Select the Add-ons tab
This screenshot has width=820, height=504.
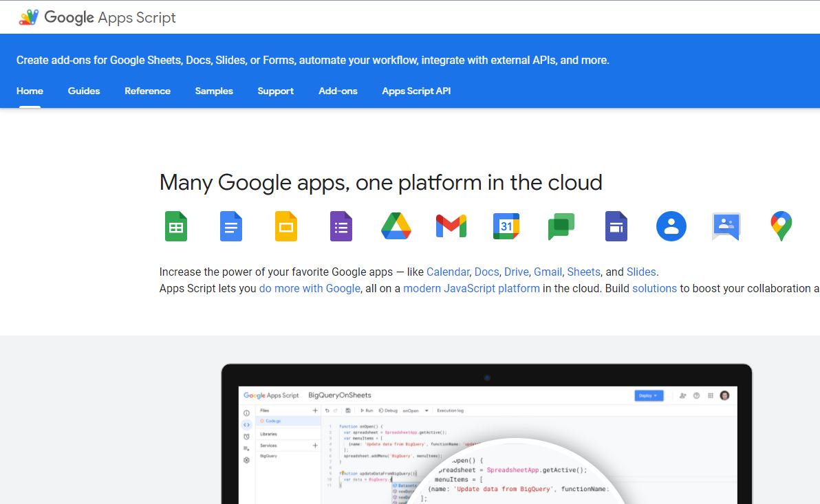(x=338, y=91)
